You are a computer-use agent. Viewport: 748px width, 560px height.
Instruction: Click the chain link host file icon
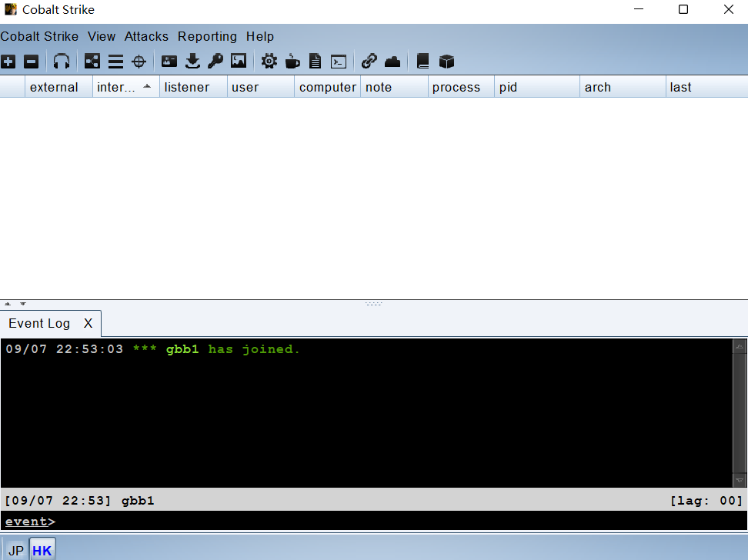click(369, 62)
